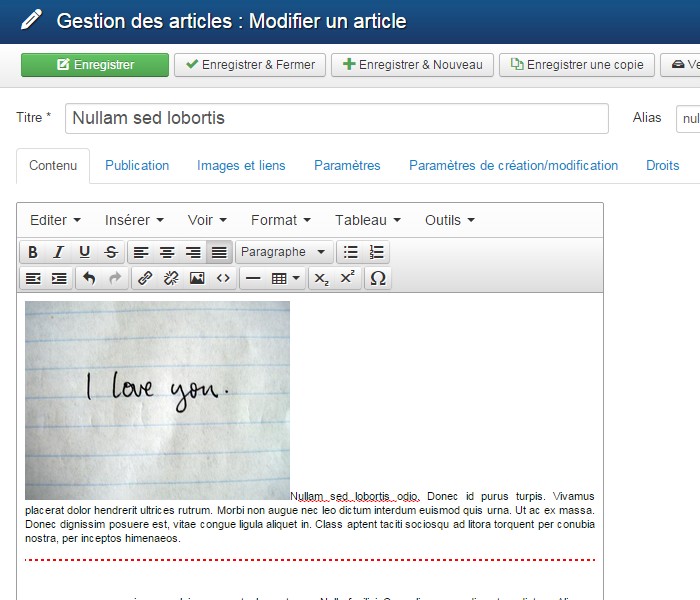Screen dimensions: 700x600
Task: Go to the Paramètres tab
Action: [347, 166]
